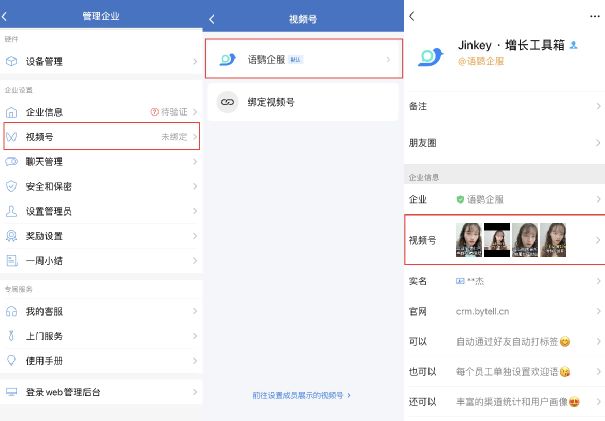
Task: Click the reward settings medal icon
Action: (x=11, y=236)
